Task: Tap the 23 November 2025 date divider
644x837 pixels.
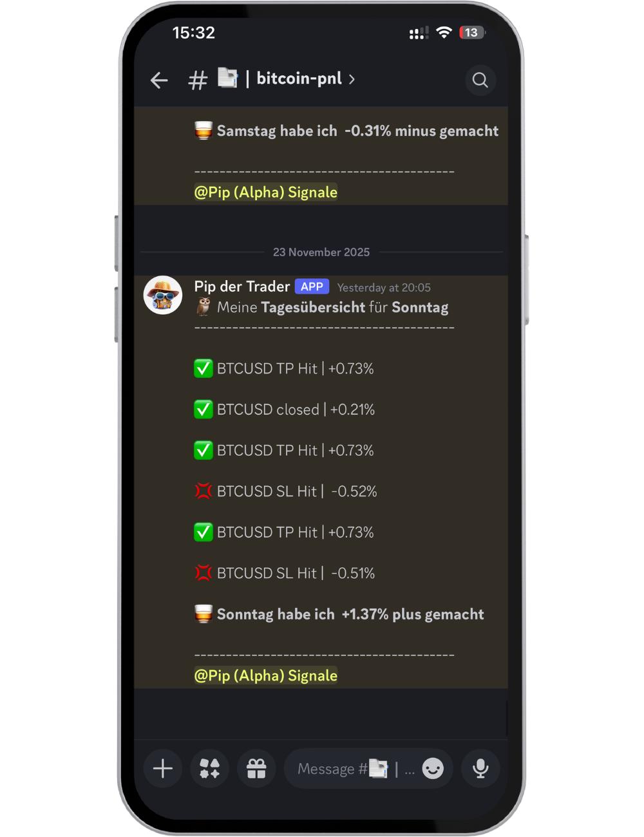Action: click(x=321, y=252)
